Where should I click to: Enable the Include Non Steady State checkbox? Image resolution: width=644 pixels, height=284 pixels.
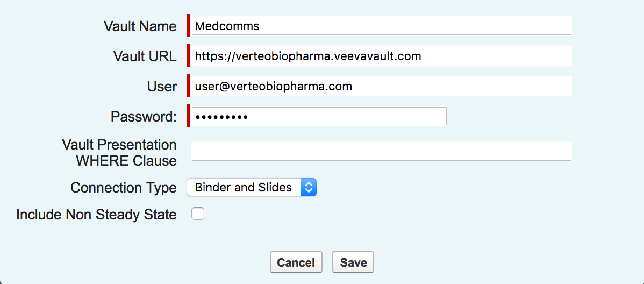tap(198, 214)
